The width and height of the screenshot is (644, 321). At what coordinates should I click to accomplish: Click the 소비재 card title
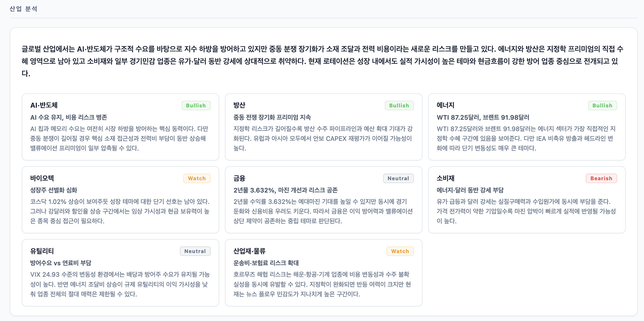[x=445, y=178]
